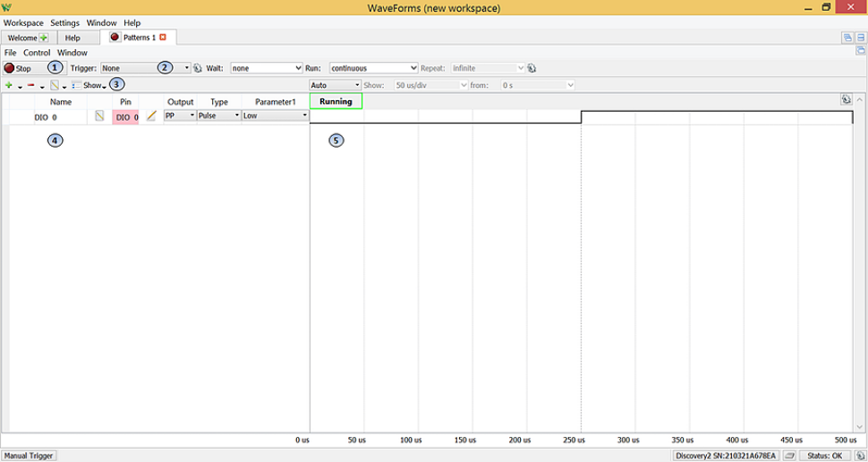
Task: Select the Patterns 1 tab
Action: pos(140,38)
